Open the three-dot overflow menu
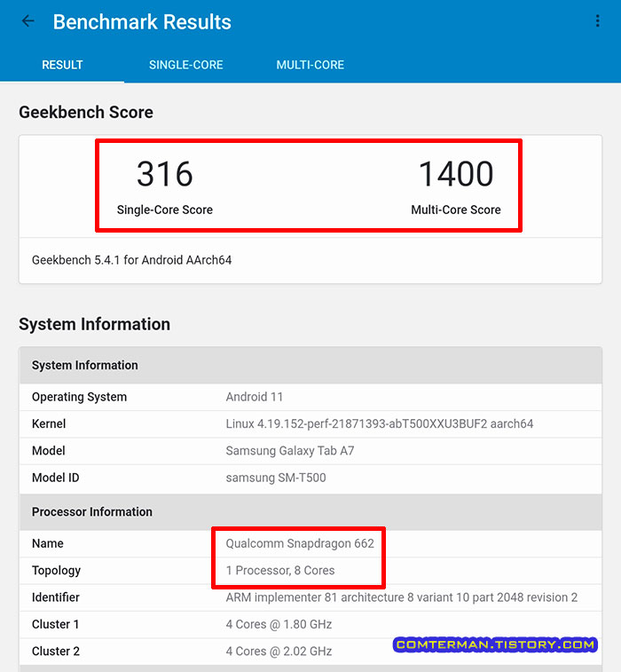 pos(597,21)
